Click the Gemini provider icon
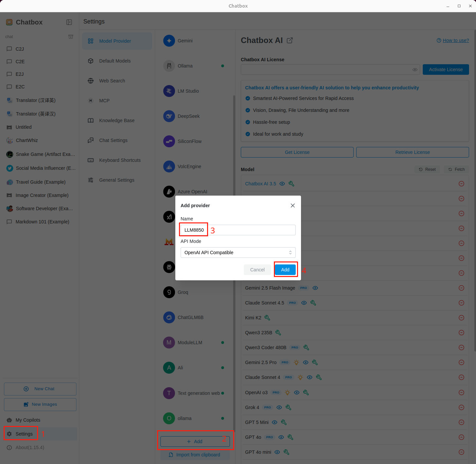The image size is (476, 464). 169,41
